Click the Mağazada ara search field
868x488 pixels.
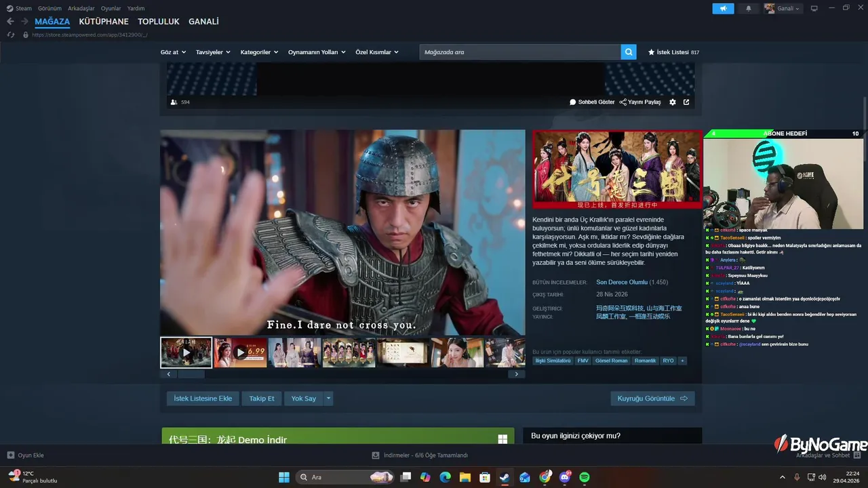[x=520, y=52]
